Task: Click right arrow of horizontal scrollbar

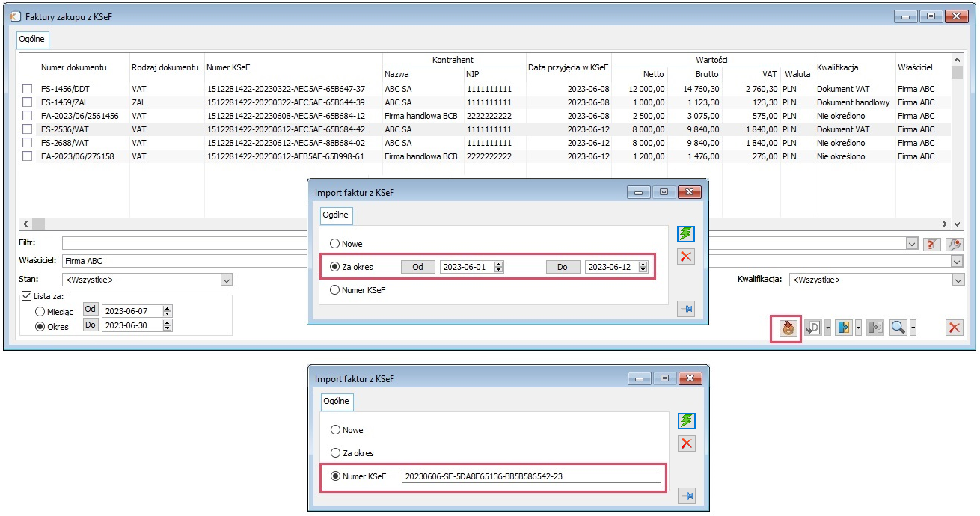Action: point(944,224)
